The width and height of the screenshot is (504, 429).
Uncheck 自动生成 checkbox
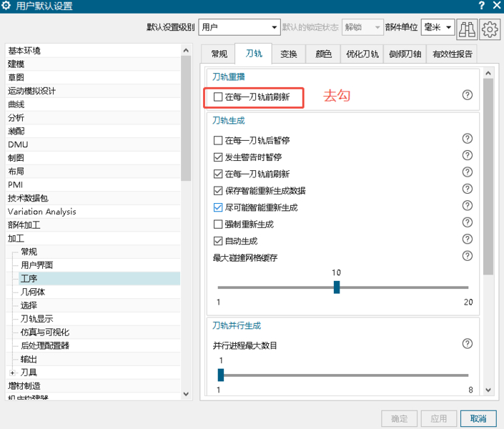(218, 241)
